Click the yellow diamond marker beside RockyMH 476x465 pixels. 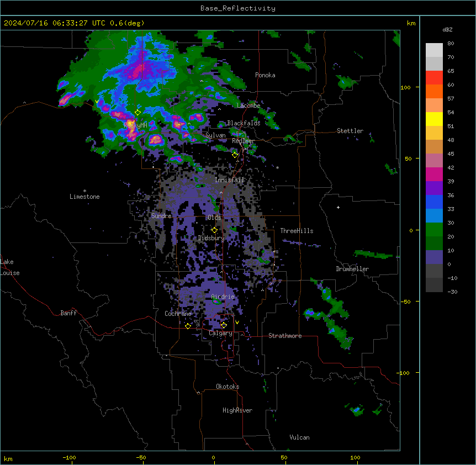[138, 113]
